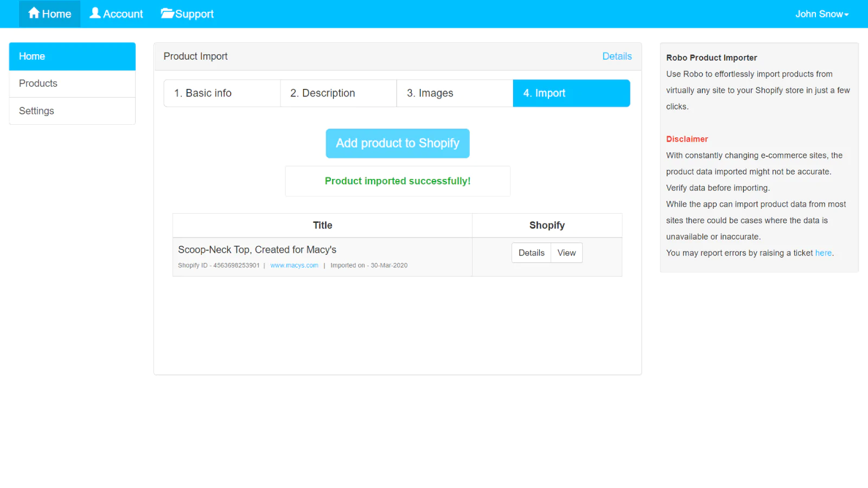868x488 pixels.
Task: Click the Account person icon
Action: (95, 13)
